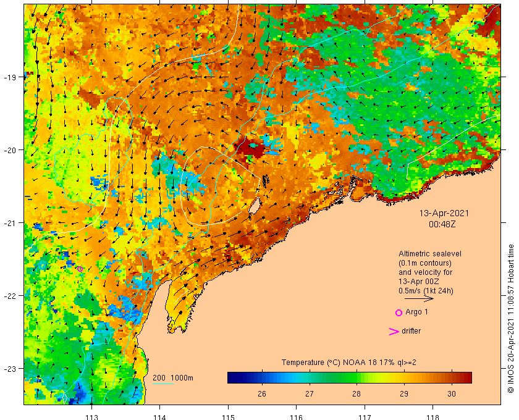Click longitude label 116
This screenshot has height=420, width=519.
[296, 417]
